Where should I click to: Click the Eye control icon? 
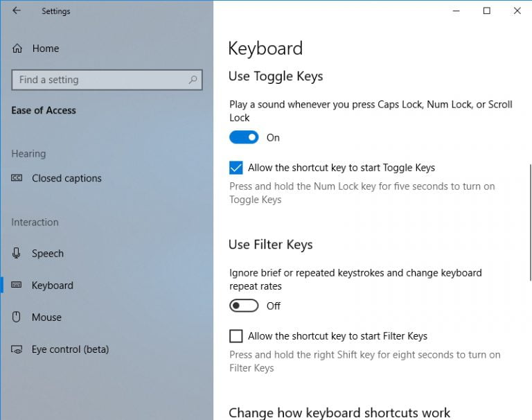coord(17,349)
